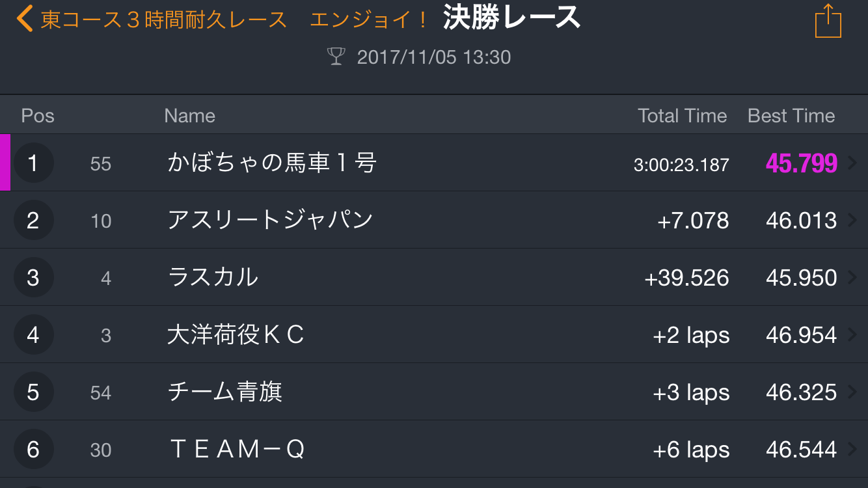Sort by the Best Time column header

point(791,116)
